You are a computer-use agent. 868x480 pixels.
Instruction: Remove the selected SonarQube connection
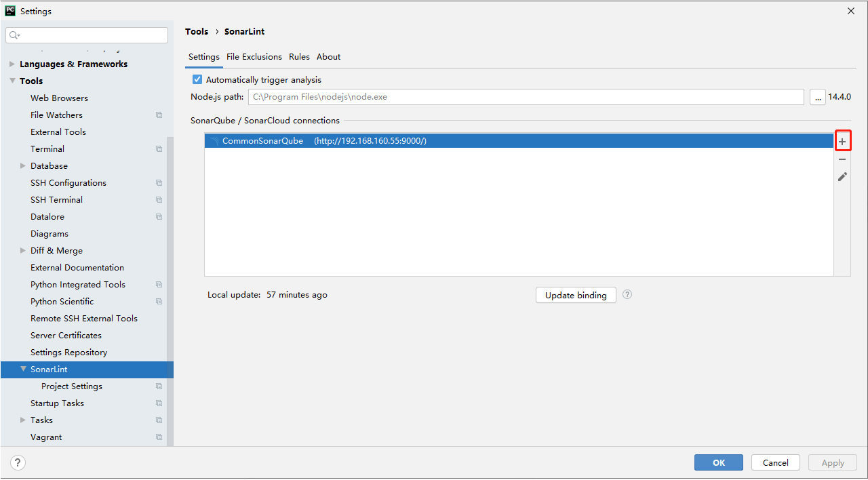(x=842, y=159)
